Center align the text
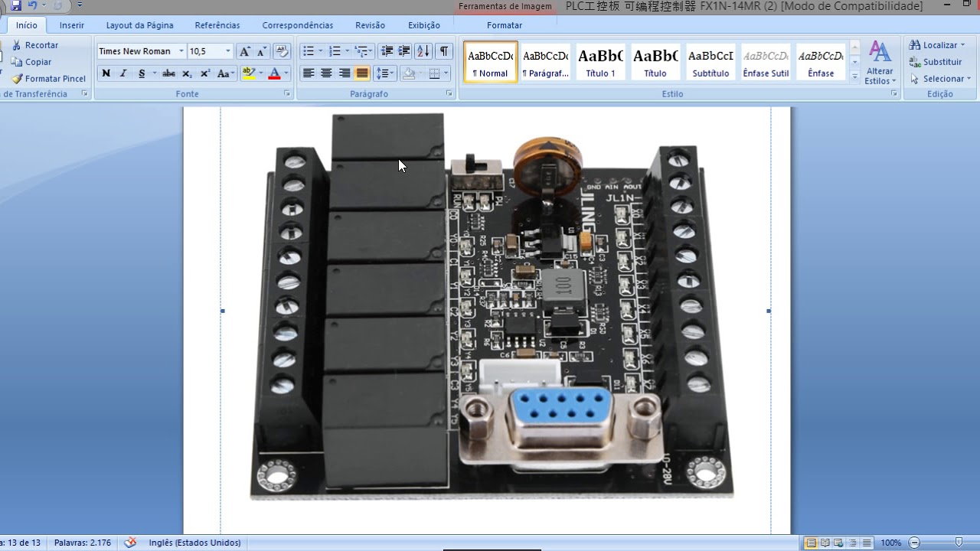This screenshot has width=980, height=551. coord(326,73)
